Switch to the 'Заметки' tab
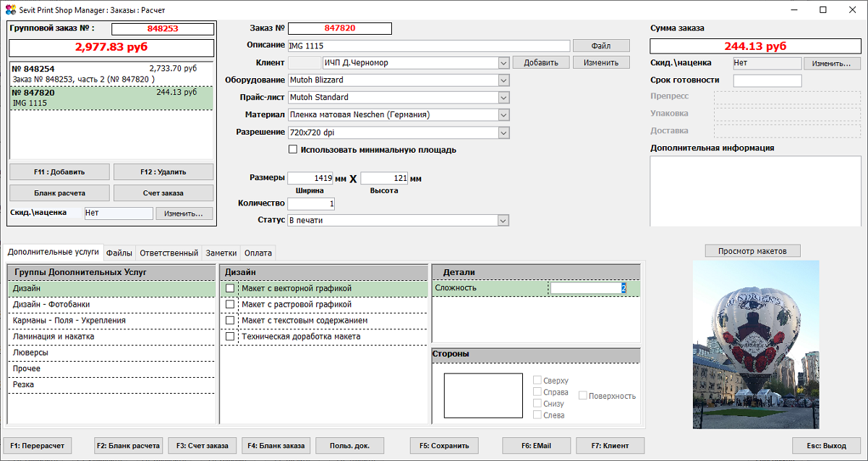This screenshot has height=461, width=868. coord(221,253)
